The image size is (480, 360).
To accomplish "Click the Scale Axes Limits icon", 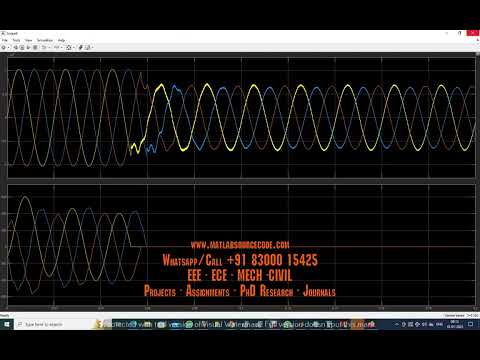I will tap(68, 47).
